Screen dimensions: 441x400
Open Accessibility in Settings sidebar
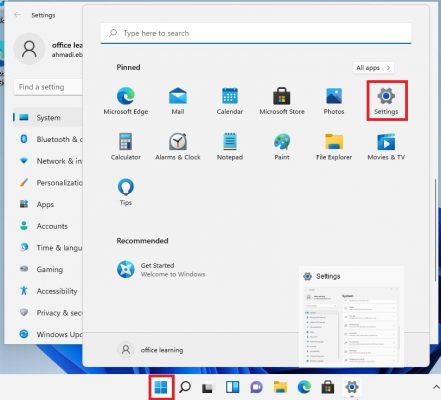[48, 291]
